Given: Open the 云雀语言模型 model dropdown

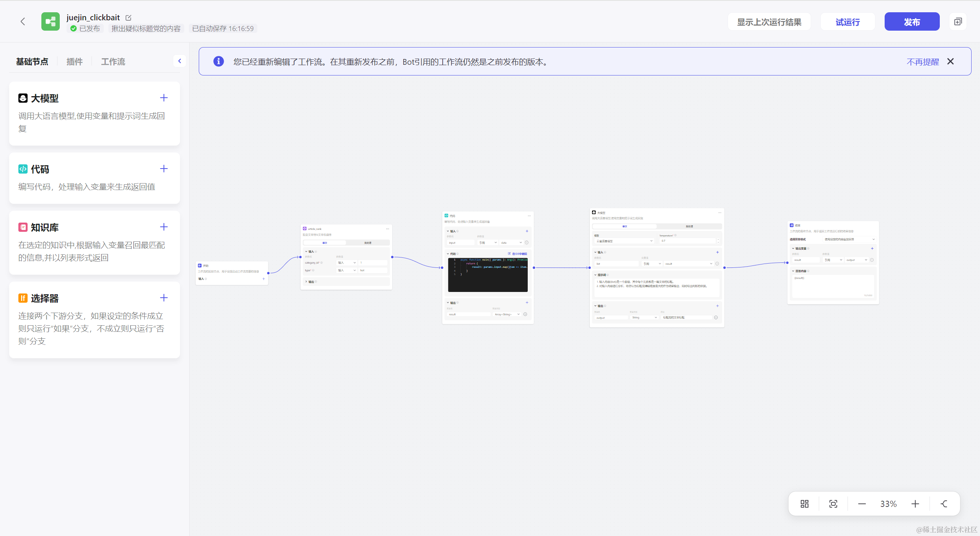Looking at the screenshot, I should [x=624, y=241].
